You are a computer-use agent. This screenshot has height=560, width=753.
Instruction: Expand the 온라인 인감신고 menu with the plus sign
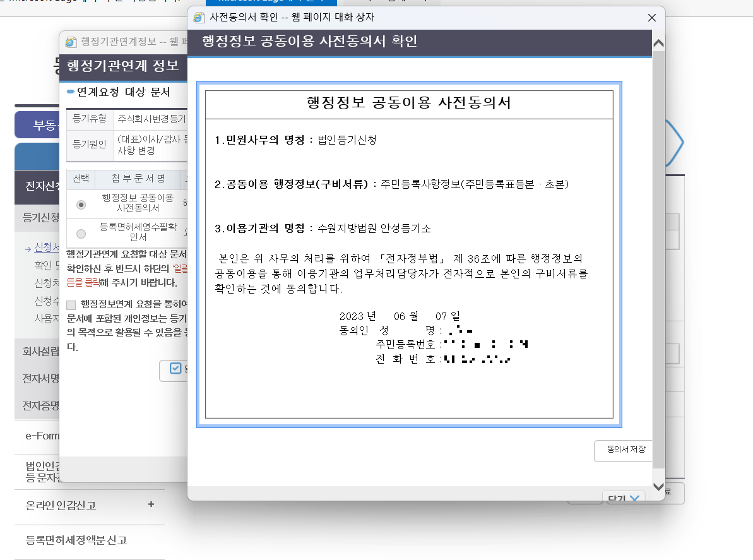click(151, 506)
